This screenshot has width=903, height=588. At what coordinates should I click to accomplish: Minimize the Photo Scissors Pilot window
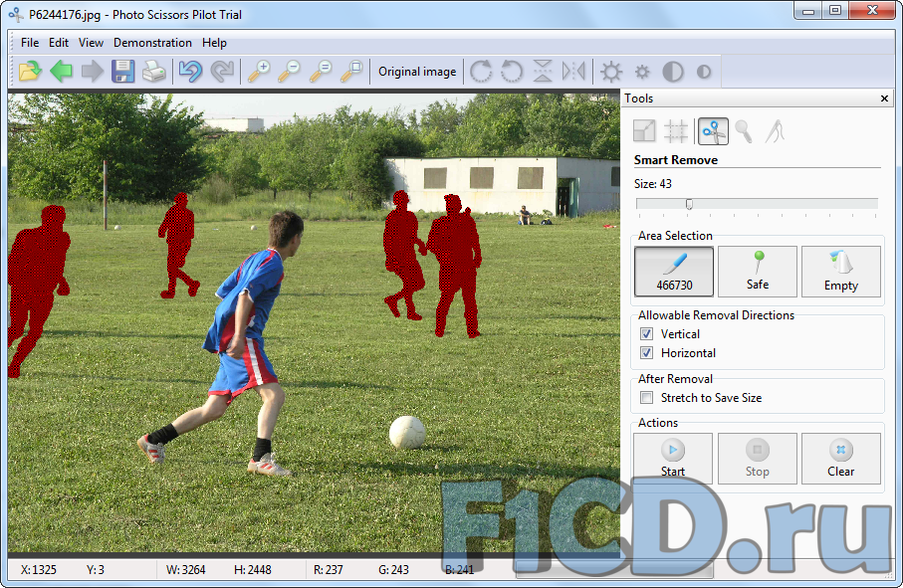pos(808,11)
